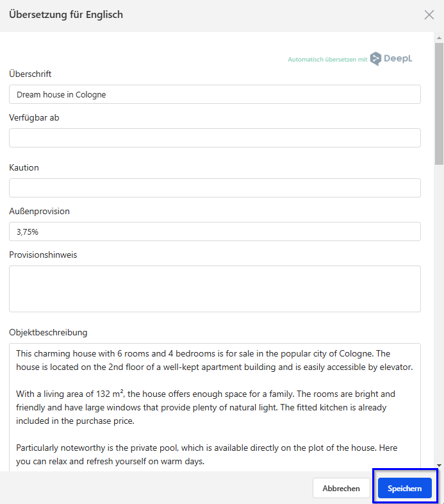Cancel with the Abbrechen button
The width and height of the screenshot is (444, 504).
341,488
